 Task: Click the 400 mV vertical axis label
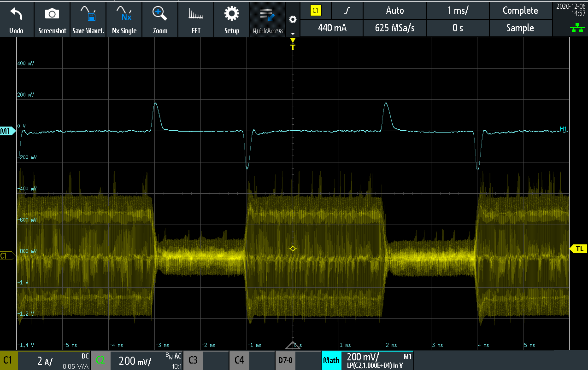coord(25,64)
